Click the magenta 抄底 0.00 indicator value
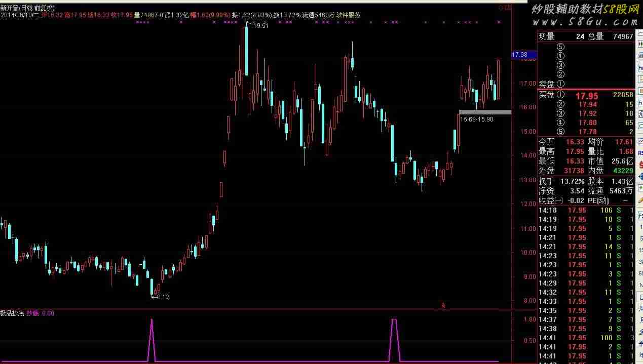Viewport: 643px width, 364px height. click(41, 313)
